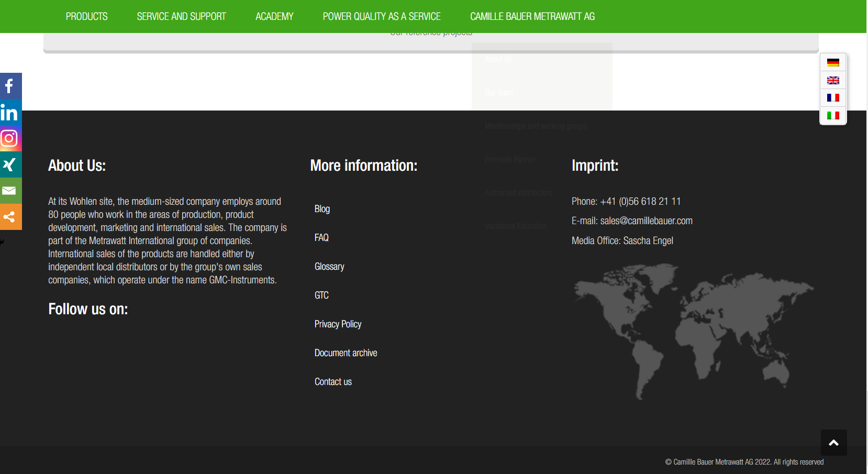Click the Follow us on: heading
The height and width of the screenshot is (474, 868).
point(88,309)
